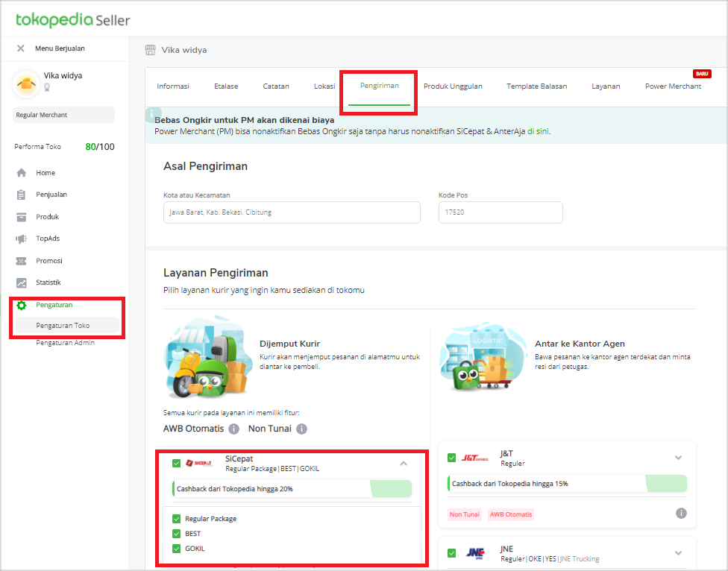
Task: Open Pengaturan Admin in the sidebar
Action: point(66,343)
